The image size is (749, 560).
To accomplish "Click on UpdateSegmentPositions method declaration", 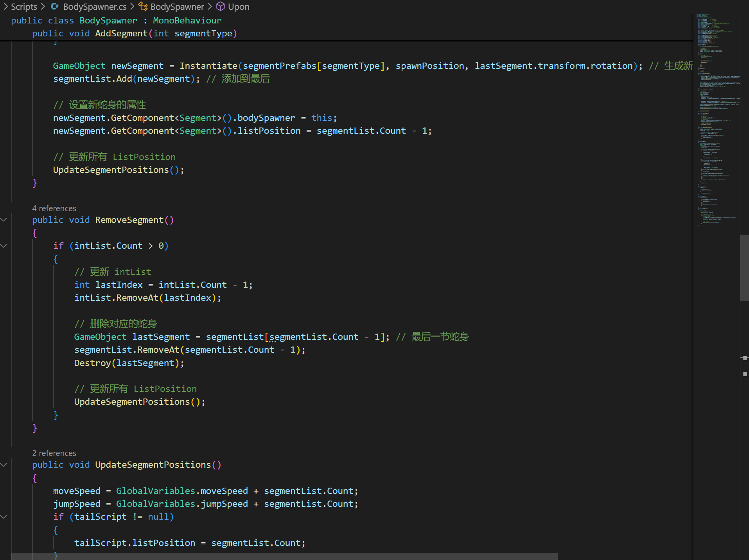I will point(127,465).
